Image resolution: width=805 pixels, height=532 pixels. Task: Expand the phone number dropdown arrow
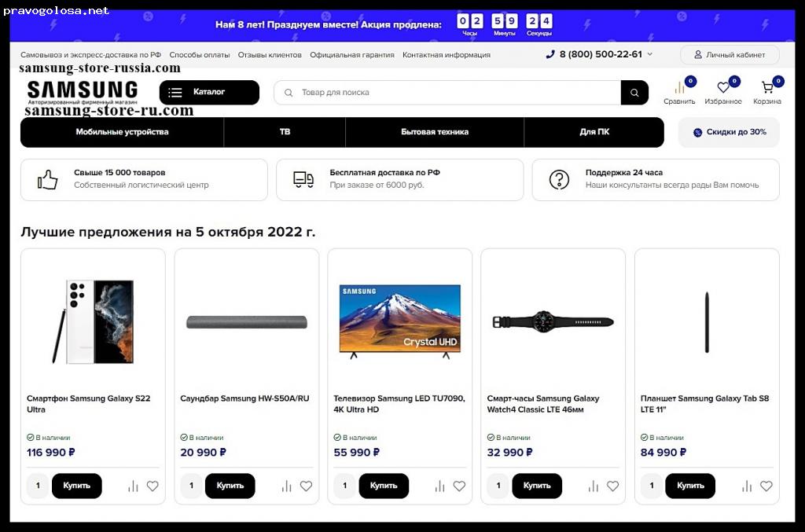coord(650,54)
